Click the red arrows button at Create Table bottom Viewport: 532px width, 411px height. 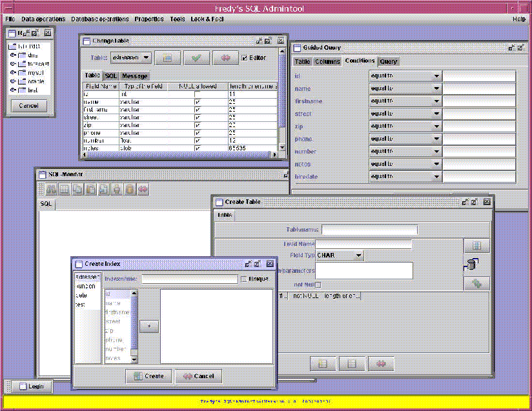click(381, 364)
